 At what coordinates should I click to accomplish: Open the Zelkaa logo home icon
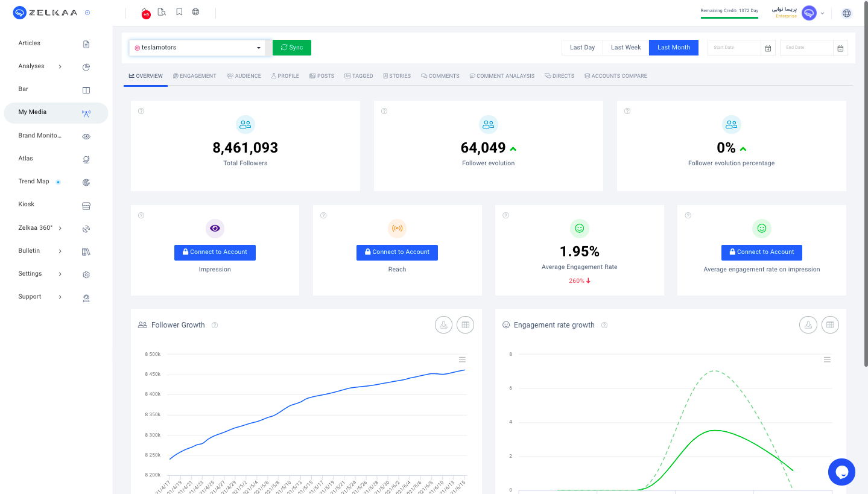pyautogui.click(x=19, y=12)
